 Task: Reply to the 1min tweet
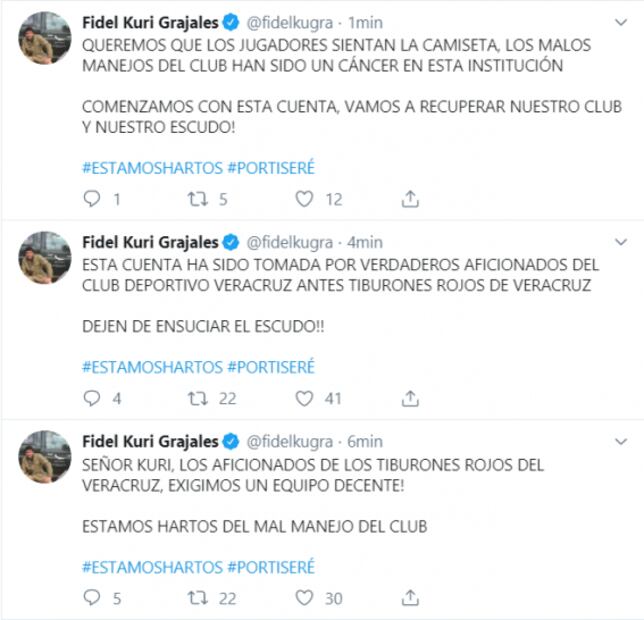click(x=92, y=199)
